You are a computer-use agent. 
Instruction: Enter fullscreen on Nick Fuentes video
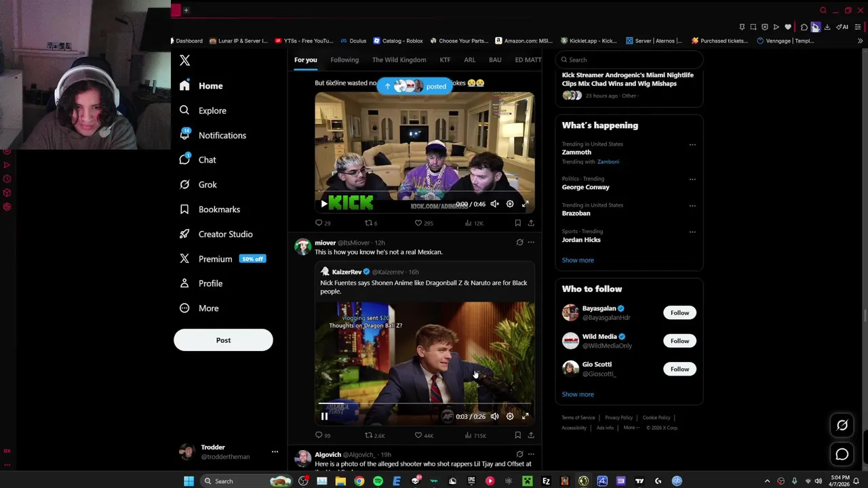[525, 416]
